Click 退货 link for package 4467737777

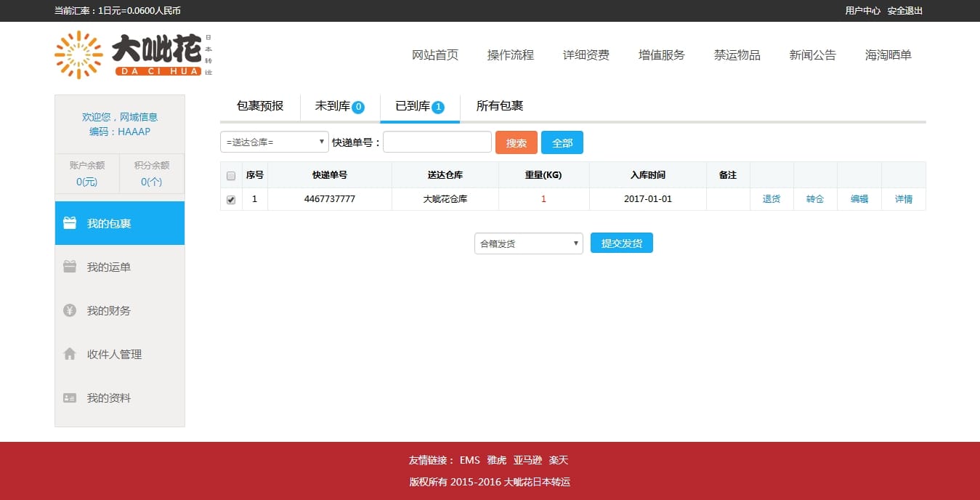point(772,199)
